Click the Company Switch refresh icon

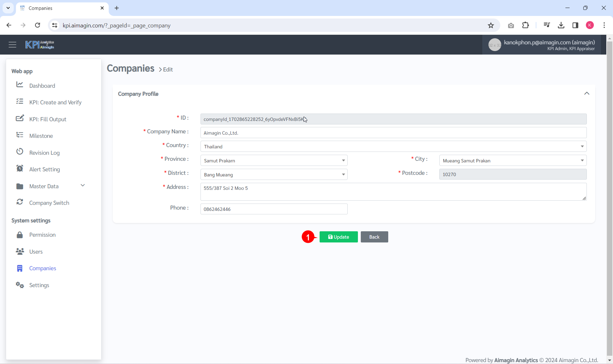(20, 202)
